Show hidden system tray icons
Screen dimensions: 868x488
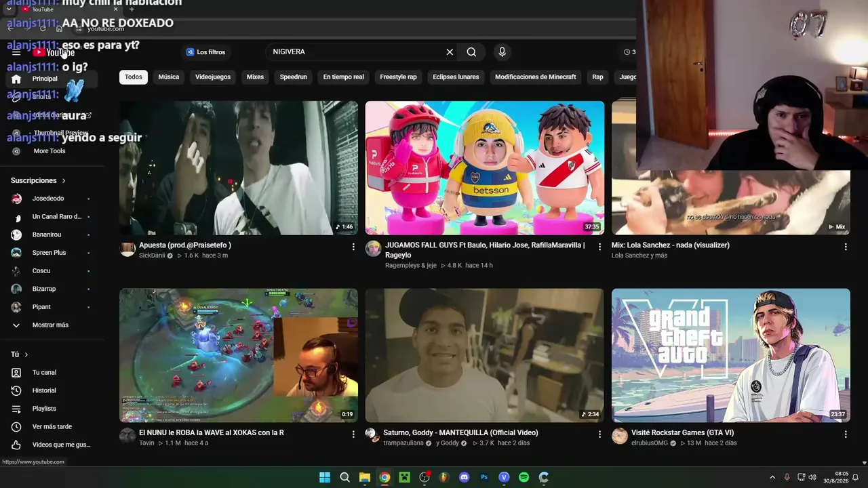772,477
